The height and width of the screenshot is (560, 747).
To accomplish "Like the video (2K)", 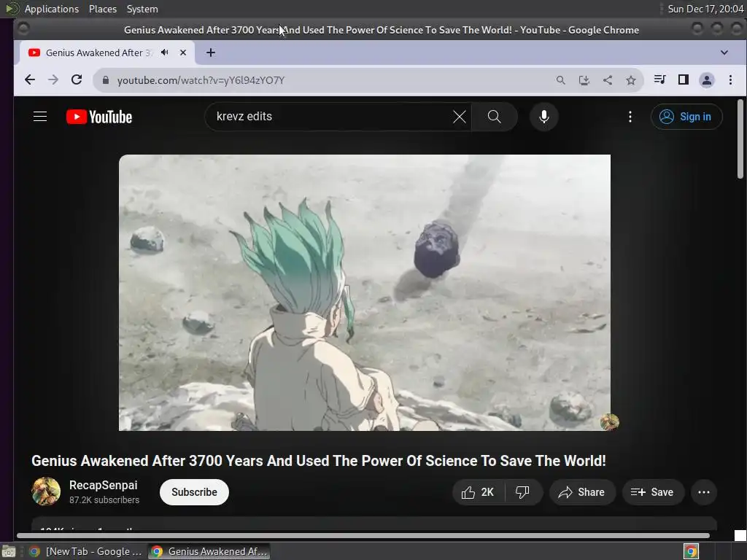I will [478, 492].
